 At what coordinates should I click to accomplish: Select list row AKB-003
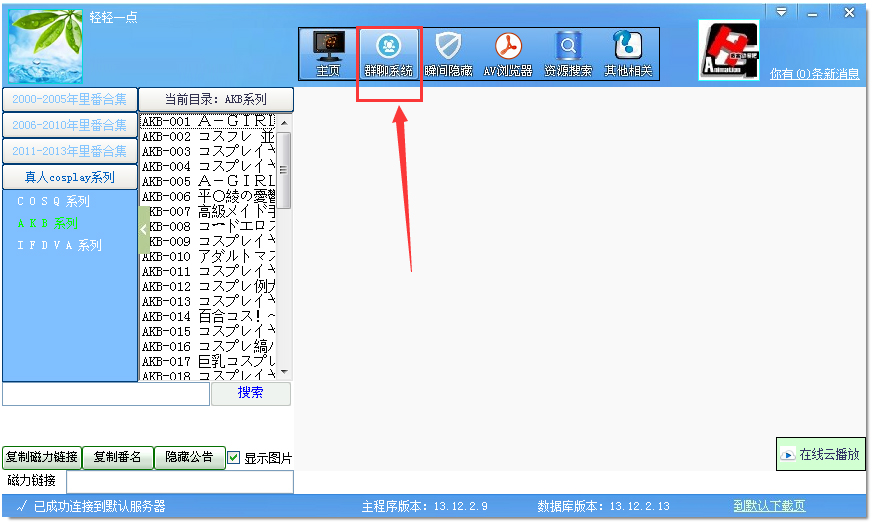point(208,151)
